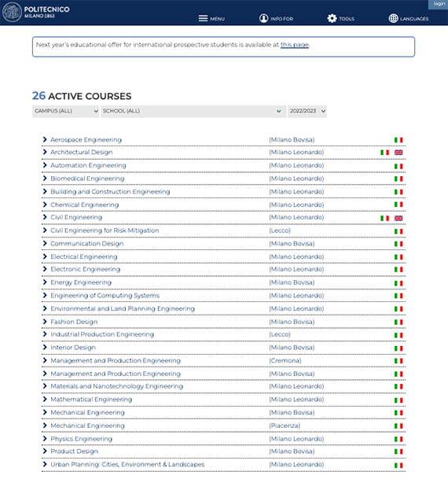Screen dimensions: 448x479
Task: Click the English flag for Architectural Design
Action: click(x=398, y=153)
